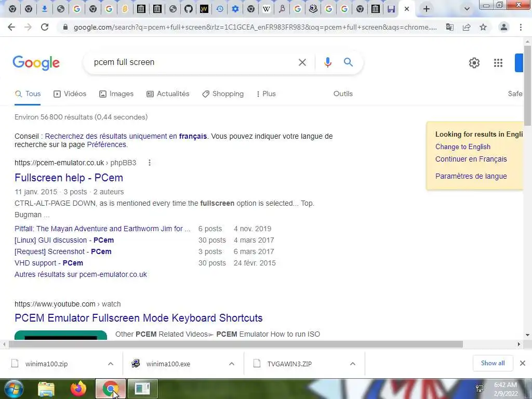Switch to the Downloads tab with blue arrow
The width and height of the screenshot is (532, 399).
(45, 9)
